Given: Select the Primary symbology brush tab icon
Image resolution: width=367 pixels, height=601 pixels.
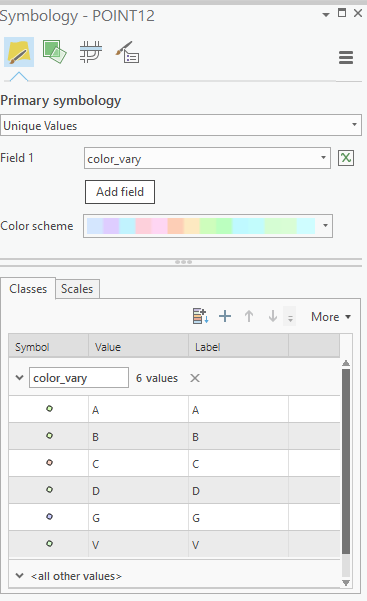Looking at the screenshot, I should (x=19, y=52).
